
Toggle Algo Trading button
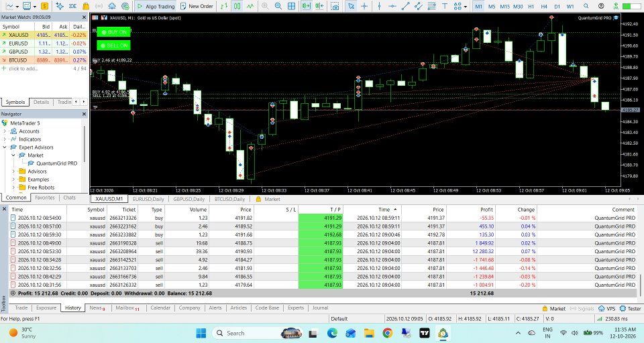click(155, 6)
